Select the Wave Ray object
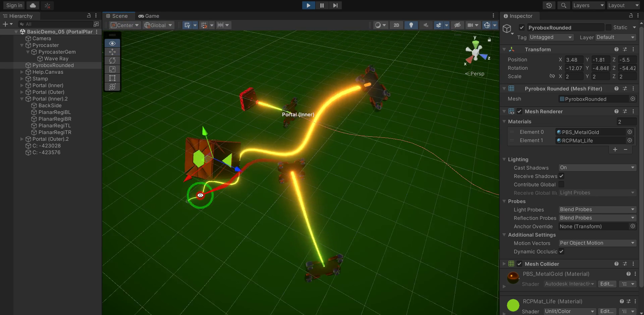 click(x=56, y=59)
